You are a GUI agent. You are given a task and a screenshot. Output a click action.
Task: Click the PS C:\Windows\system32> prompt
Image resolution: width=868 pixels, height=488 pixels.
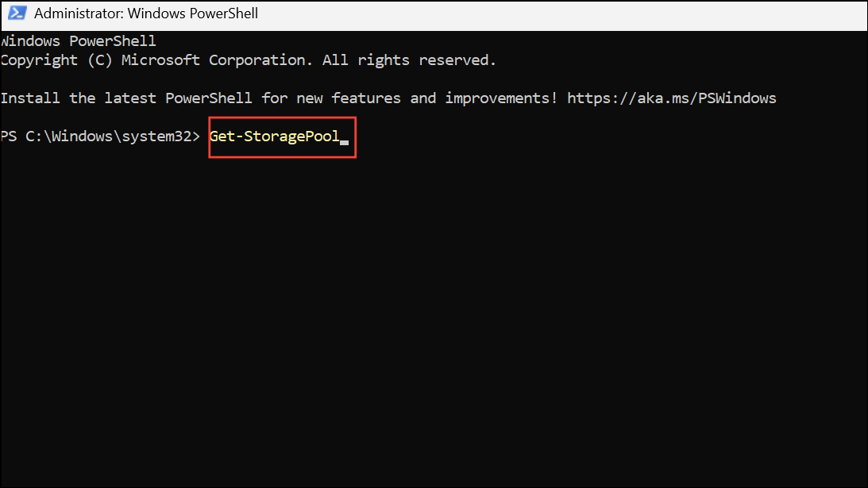click(100, 136)
